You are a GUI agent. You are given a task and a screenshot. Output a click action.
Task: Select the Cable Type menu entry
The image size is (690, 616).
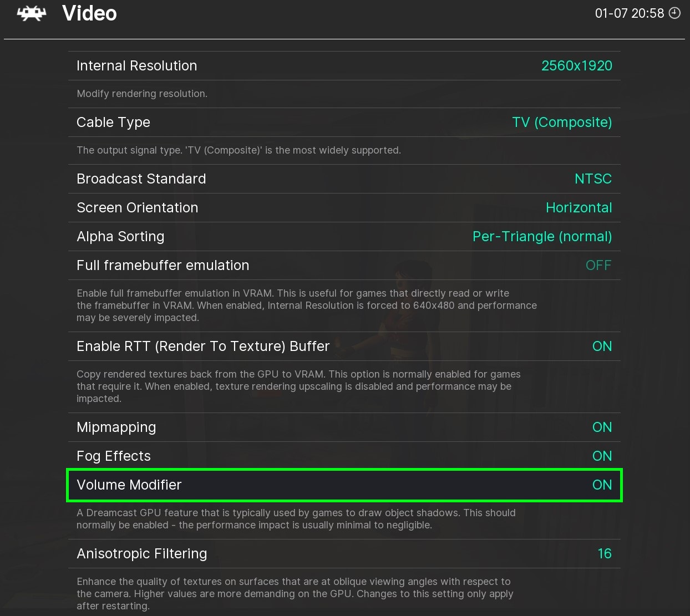pyautogui.click(x=113, y=123)
